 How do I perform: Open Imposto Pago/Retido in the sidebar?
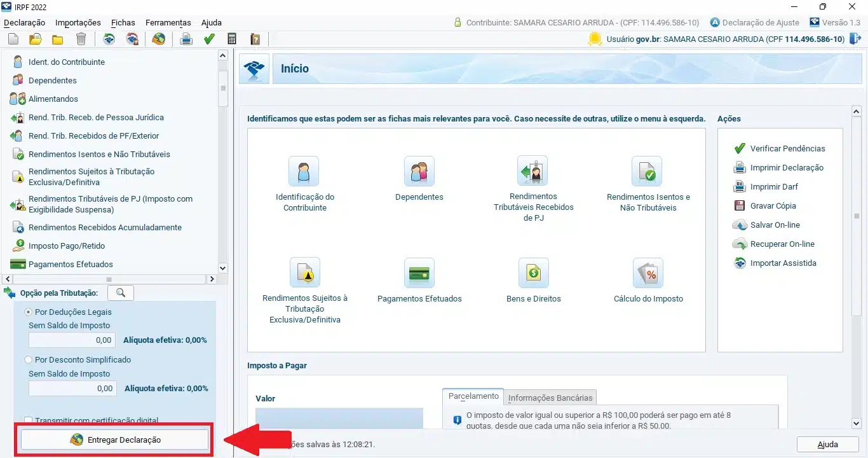[x=66, y=246]
